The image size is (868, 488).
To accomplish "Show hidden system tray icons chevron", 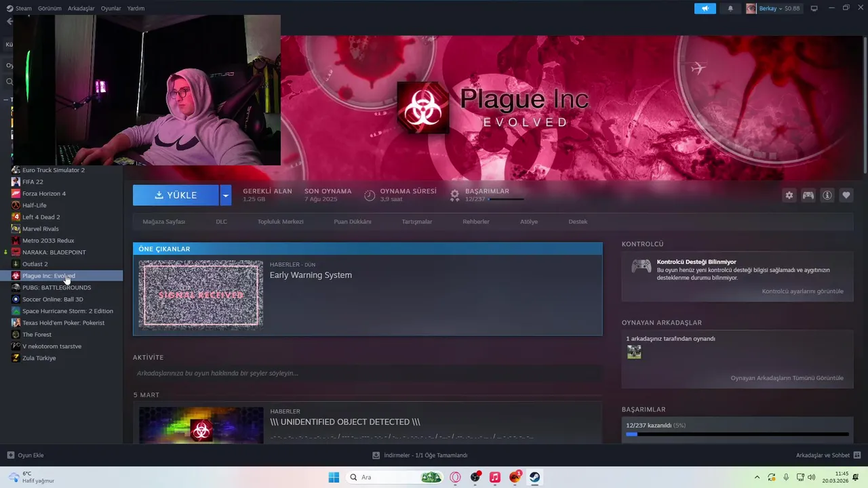I will pos(757,477).
